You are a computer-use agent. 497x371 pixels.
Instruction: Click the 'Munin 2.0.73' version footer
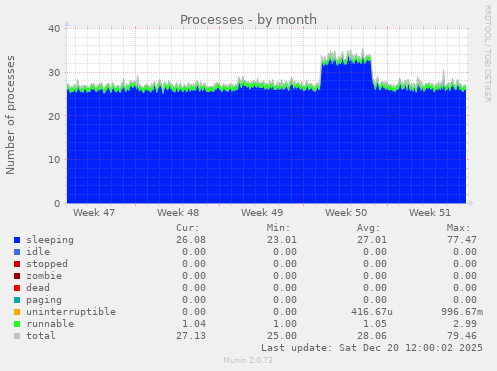point(248,360)
